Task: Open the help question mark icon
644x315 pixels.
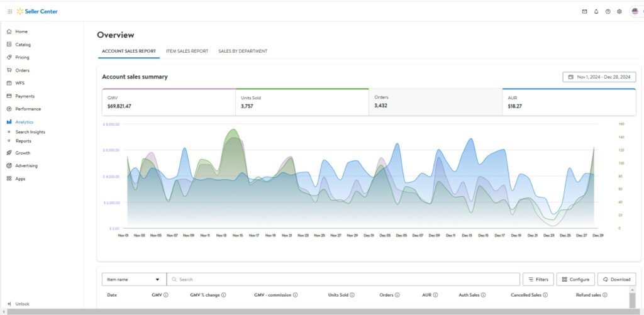Action: point(608,11)
